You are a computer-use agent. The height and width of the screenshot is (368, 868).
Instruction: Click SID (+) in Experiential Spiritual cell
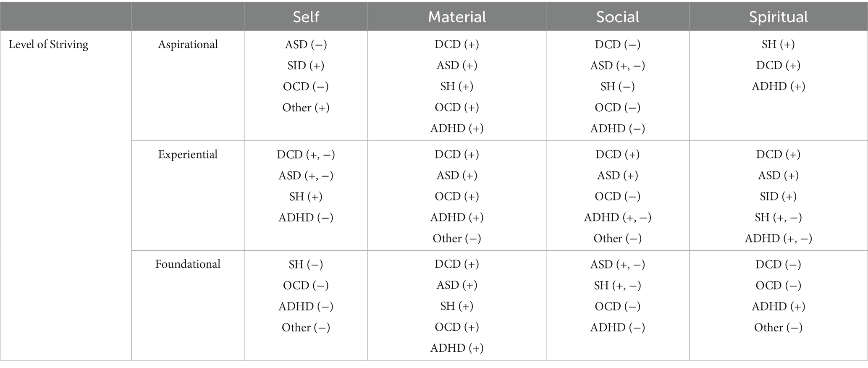pyautogui.click(x=778, y=197)
